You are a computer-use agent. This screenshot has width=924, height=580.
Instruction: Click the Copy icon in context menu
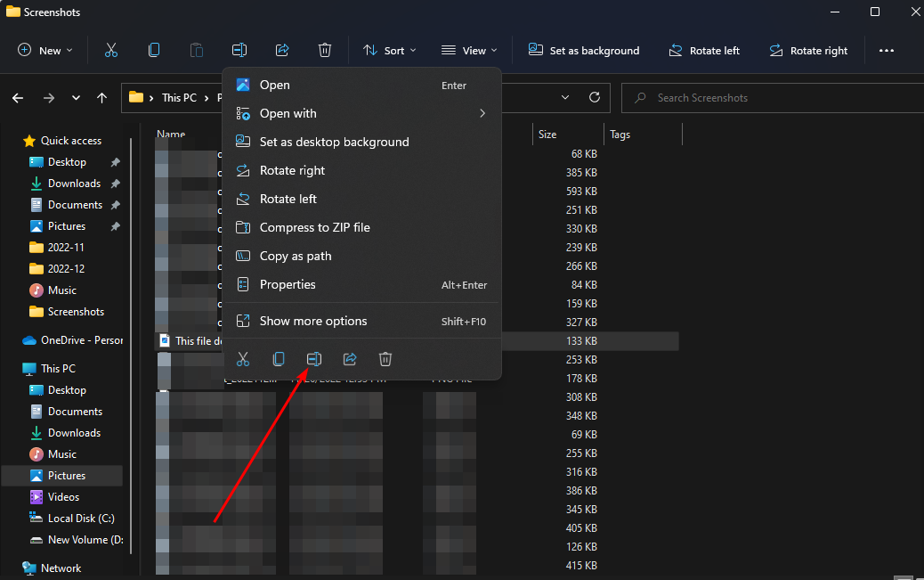[x=279, y=359]
